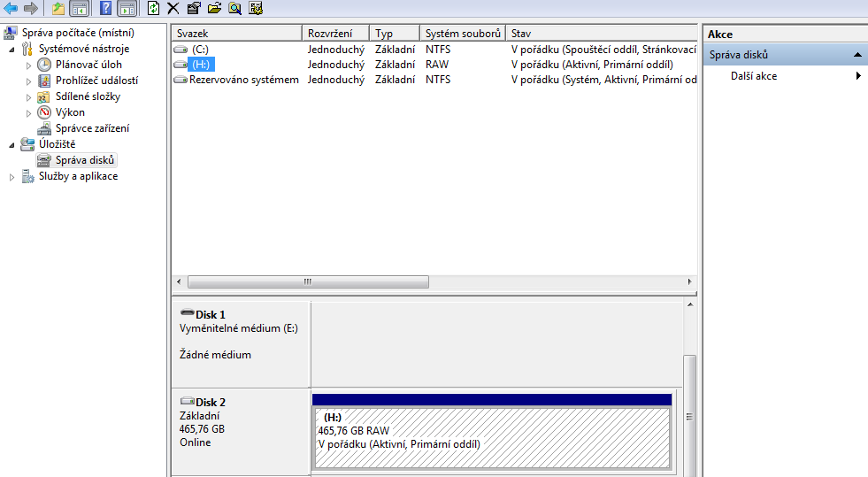
Task: Expand Prohlížeč událostí node
Action: click(x=29, y=81)
